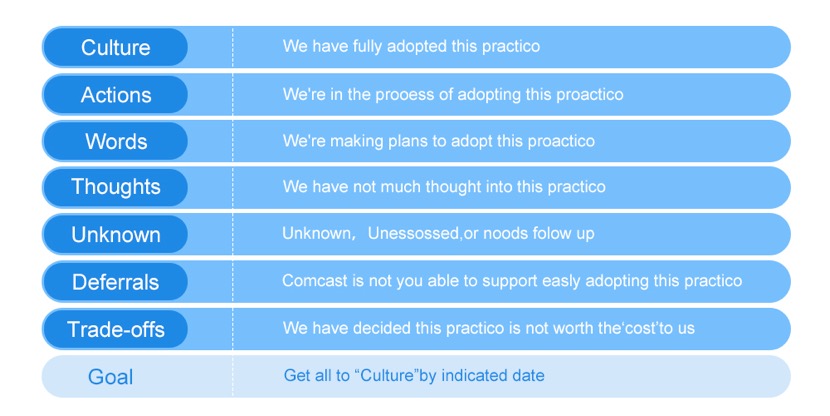Select the Actions pill label
The image size is (830, 416).
[x=115, y=95]
